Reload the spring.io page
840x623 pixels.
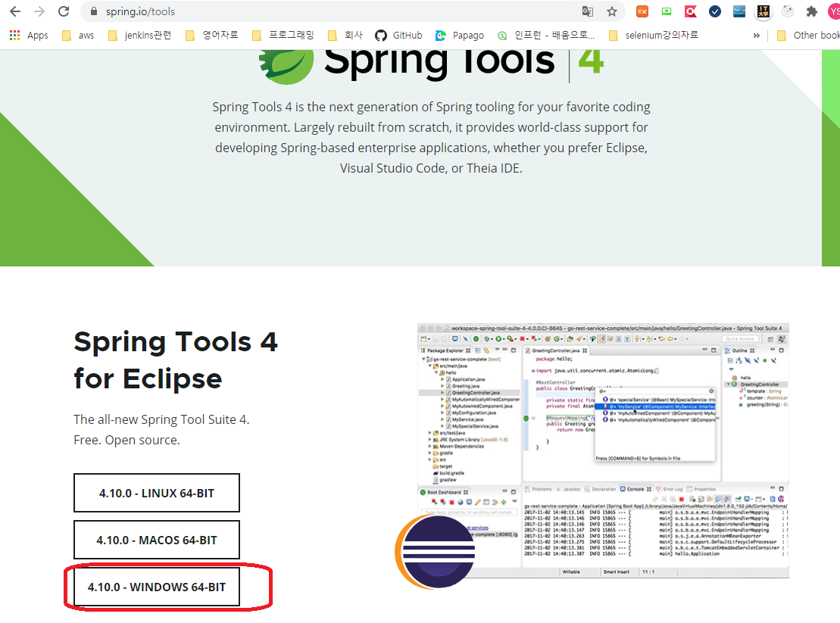64,11
